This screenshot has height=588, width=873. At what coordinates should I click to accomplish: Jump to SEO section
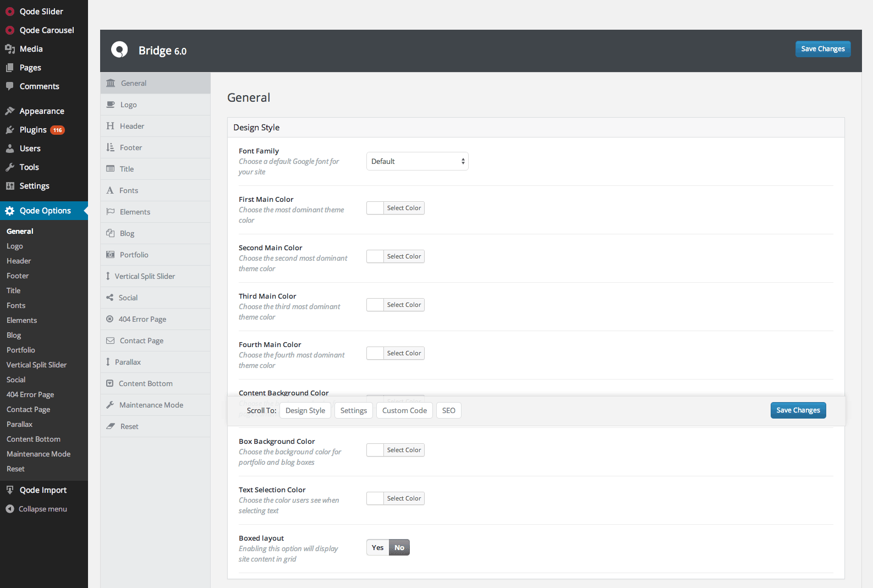tap(449, 410)
